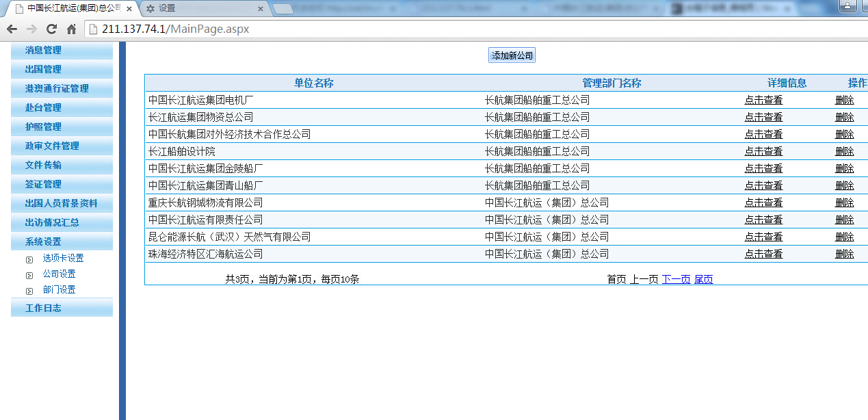Delete the 珠海经济特区汇海航运公司 row
The height and width of the screenshot is (420, 868).
(845, 254)
